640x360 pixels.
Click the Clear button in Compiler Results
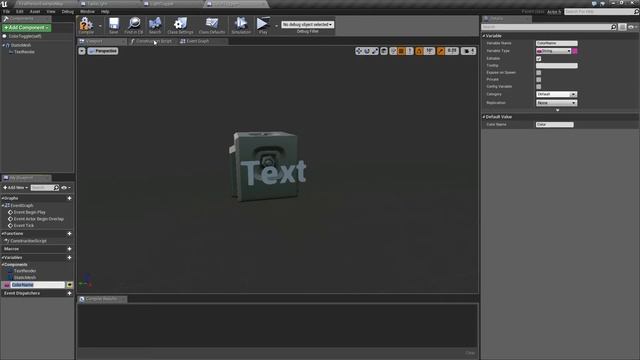coord(470,353)
